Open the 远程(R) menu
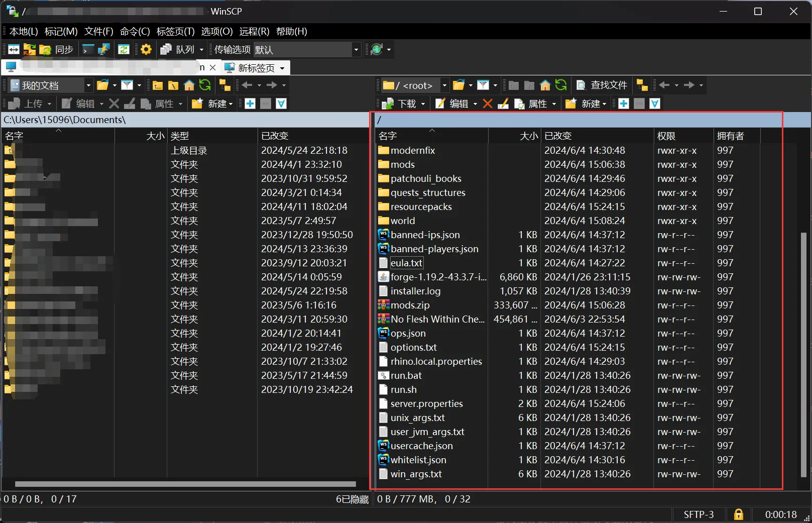Viewport: 812px width, 523px height. click(x=254, y=31)
